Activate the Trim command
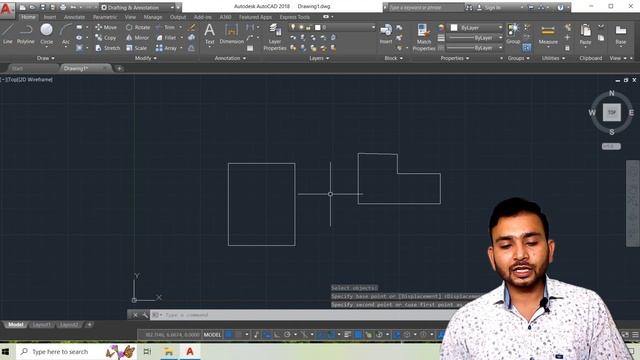 [x=165, y=27]
